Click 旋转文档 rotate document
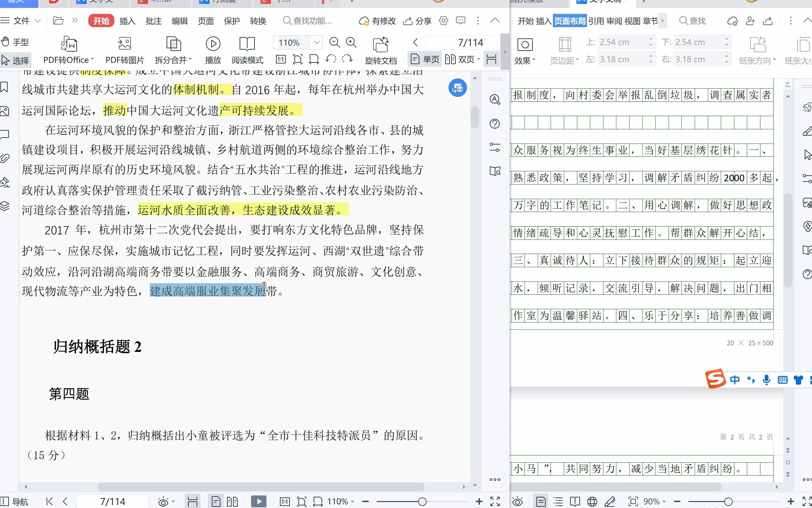Image resolution: width=812 pixels, height=508 pixels. [x=381, y=50]
